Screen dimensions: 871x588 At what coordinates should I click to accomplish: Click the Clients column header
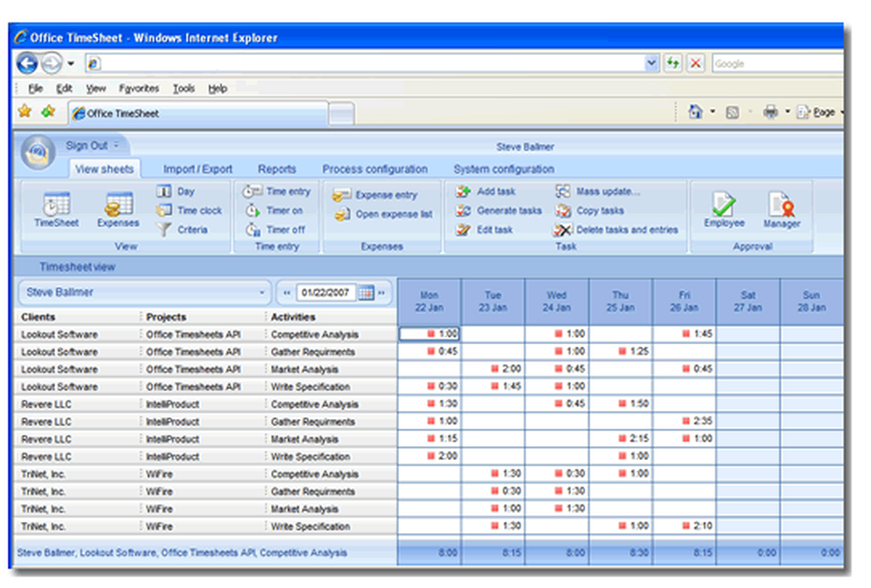[x=38, y=317]
